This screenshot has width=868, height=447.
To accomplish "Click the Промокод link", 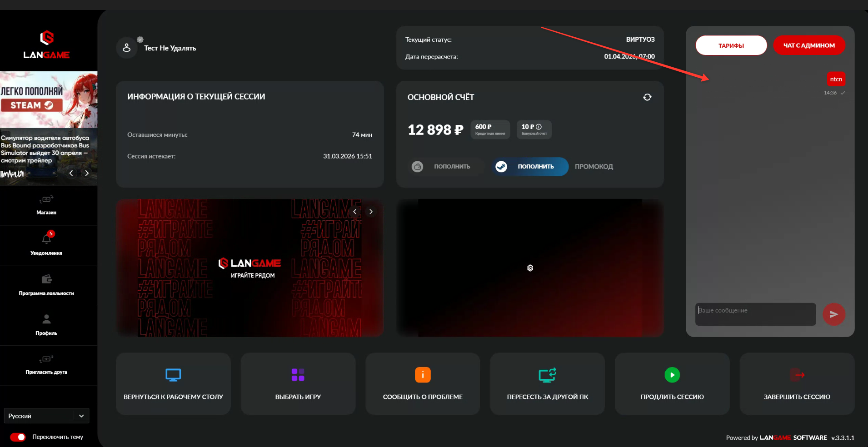I will 594,167.
